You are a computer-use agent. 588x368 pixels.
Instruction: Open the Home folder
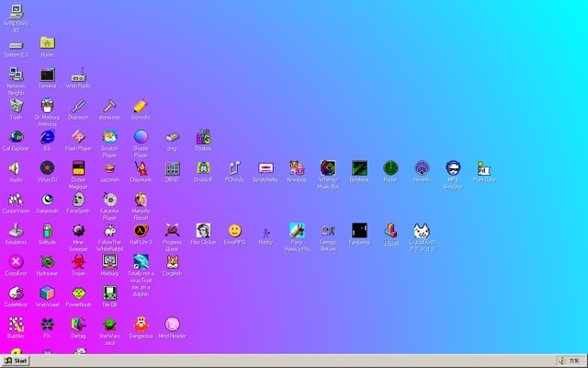[47, 43]
